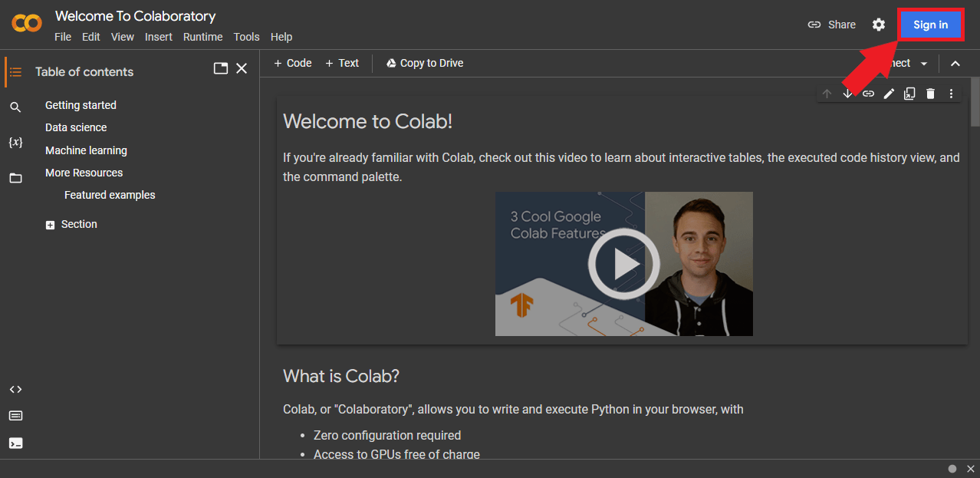Open more cell actions menu
This screenshot has width=980, height=478.
point(951,94)
